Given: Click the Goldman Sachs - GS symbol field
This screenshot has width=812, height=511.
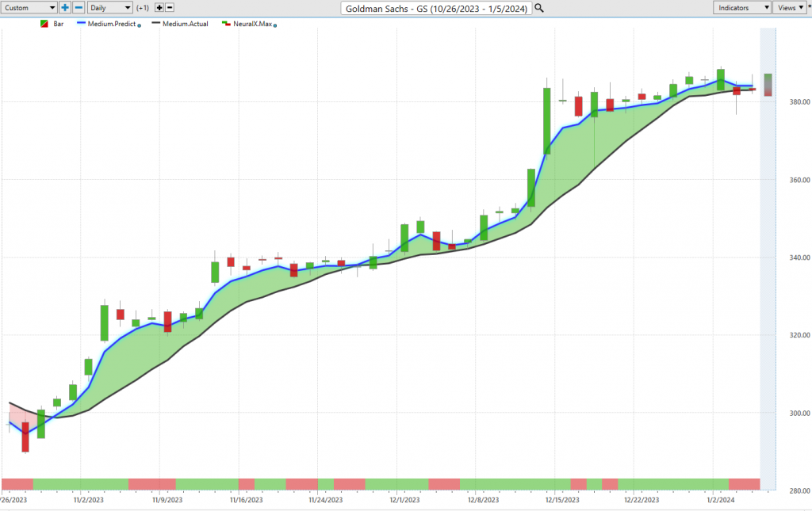Looking at the screenshot, I should pos(437,8).
